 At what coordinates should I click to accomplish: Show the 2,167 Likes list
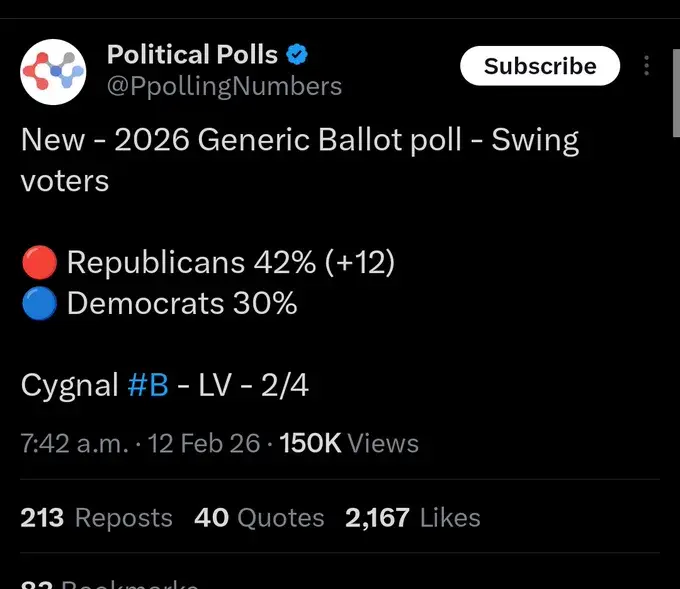coord(412,517)
